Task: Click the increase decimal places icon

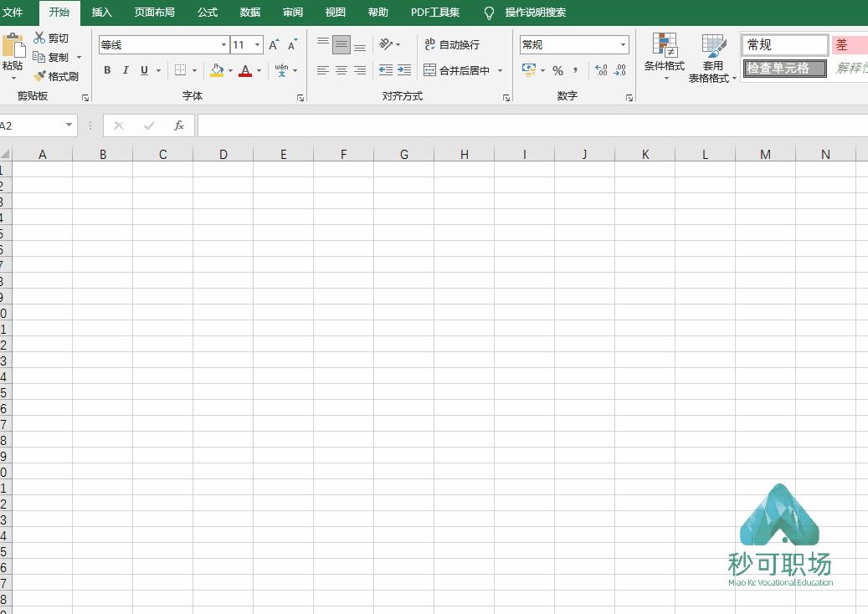Action: (600, 71)
